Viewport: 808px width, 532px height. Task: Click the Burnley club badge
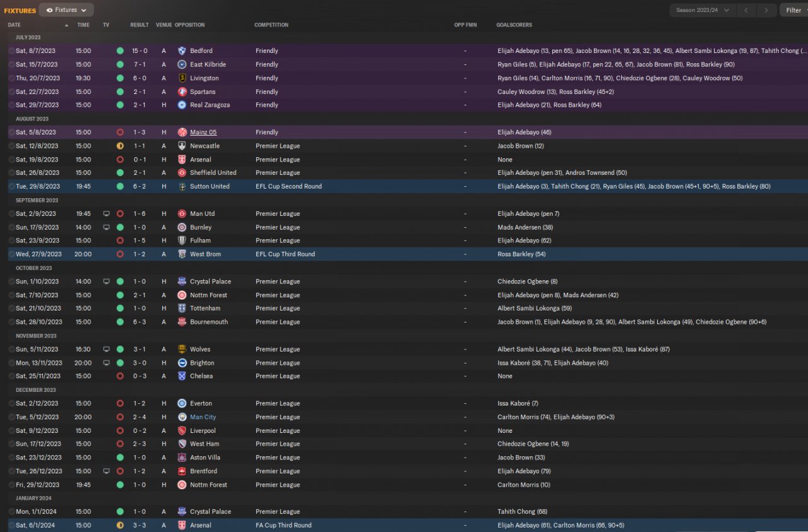182,227
